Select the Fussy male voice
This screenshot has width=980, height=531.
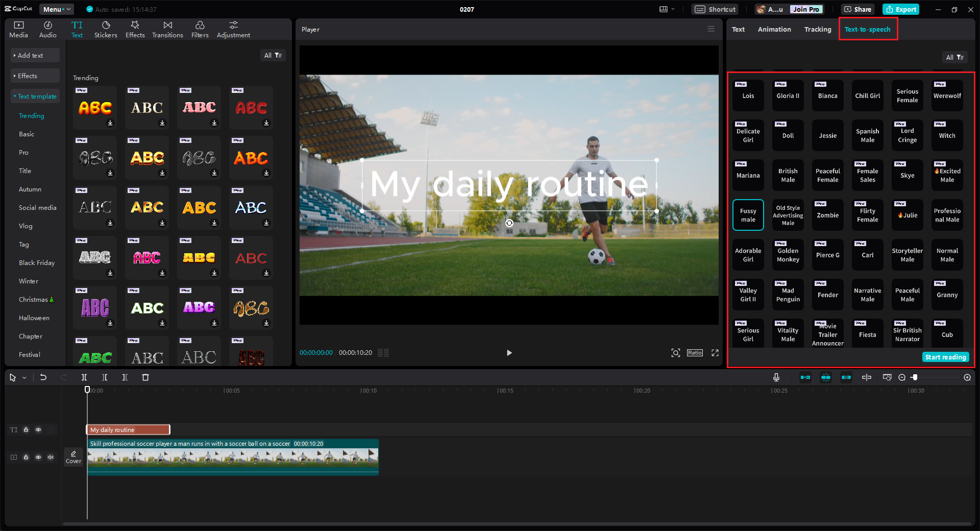[x=748, y=215]
